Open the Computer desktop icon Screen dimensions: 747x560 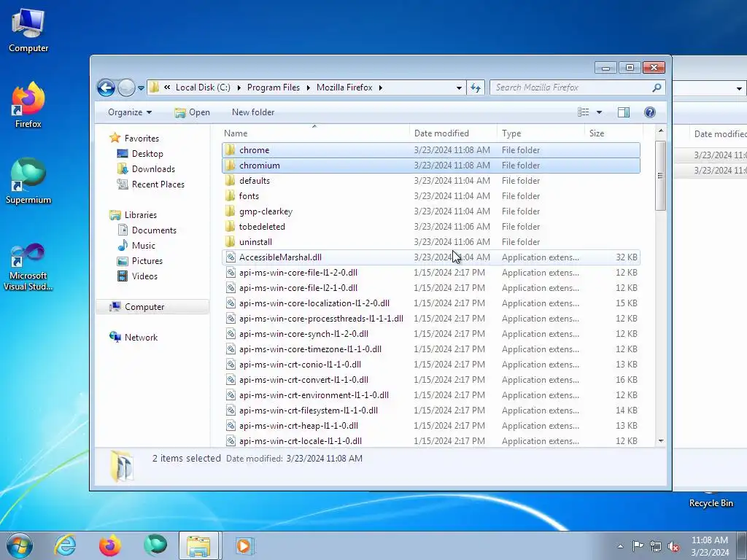(28, 31)
